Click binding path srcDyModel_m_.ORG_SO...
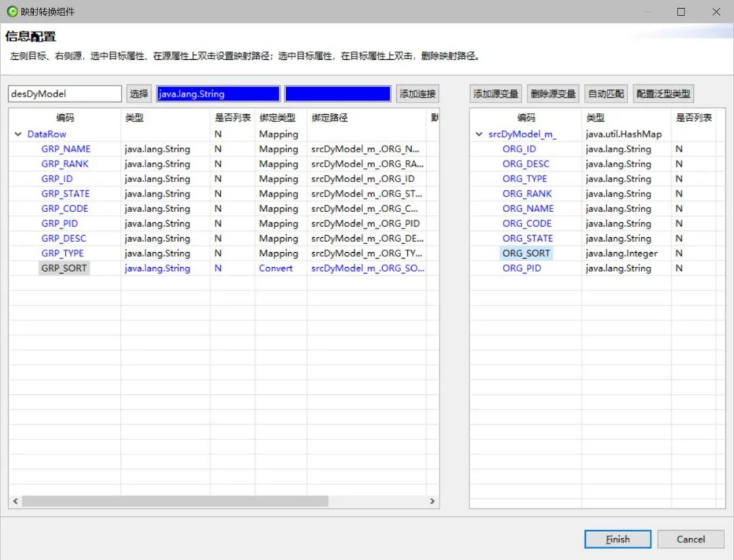734x560 pixels. (x=368, y=268)
